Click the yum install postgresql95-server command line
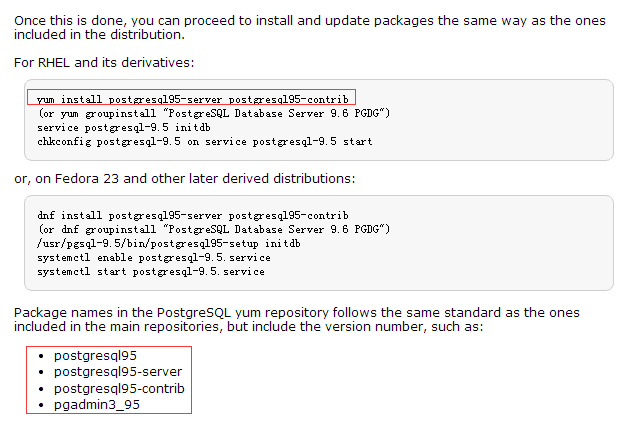638x421 pixels. tap(192, 100)
